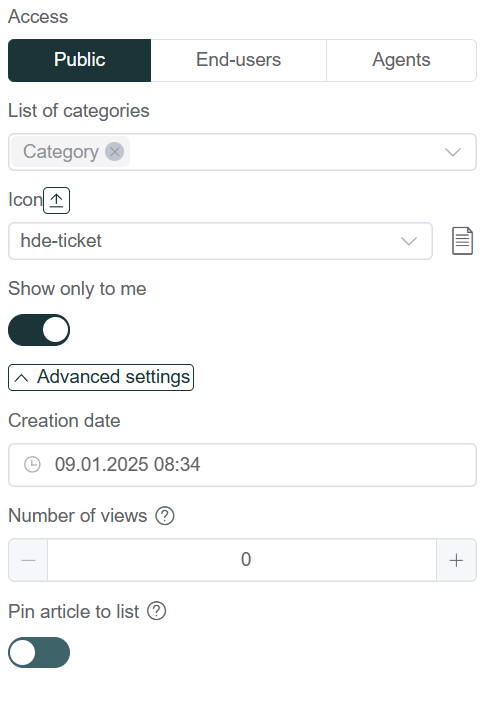Increase number of views with plus
Screen dimensions: 484x719
point(456,560)
